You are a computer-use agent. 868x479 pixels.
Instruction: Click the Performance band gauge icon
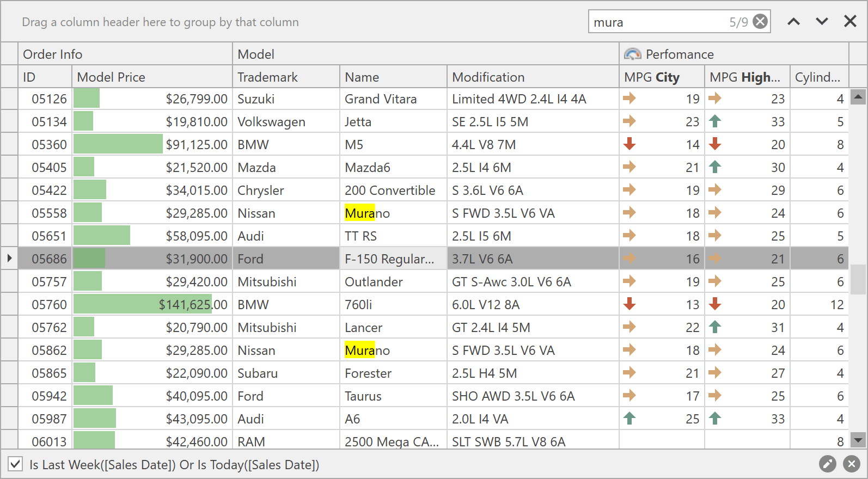(x=632, y=54)
